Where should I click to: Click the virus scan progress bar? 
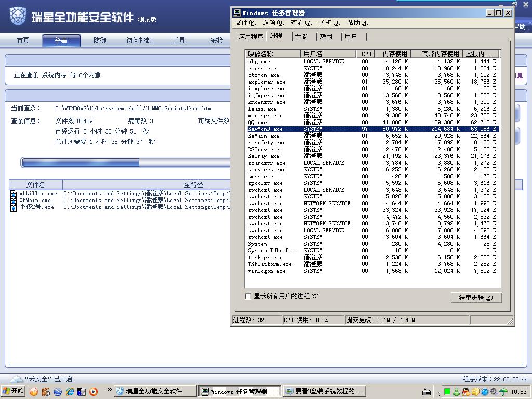(126, 163)
